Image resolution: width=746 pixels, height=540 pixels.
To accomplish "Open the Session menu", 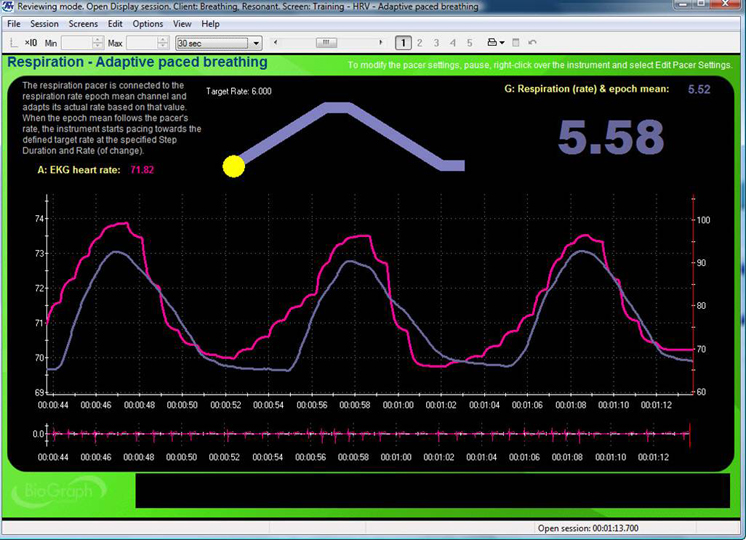I will point(44,23).
